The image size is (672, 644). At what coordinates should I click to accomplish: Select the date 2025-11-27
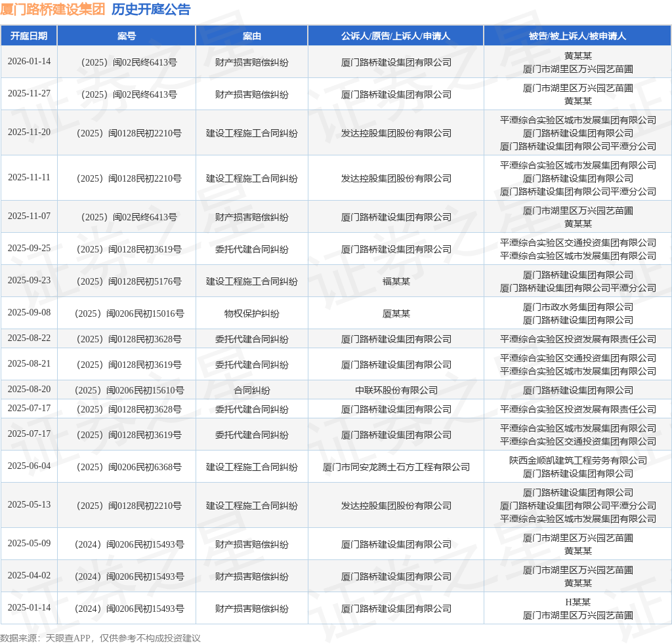pyautogui.click(x=29, y=93)
